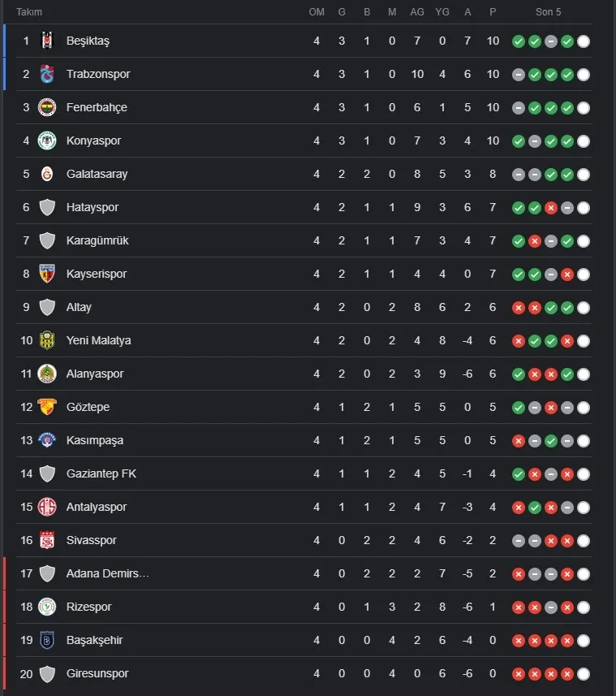Click the Son 5 column header

[x=549, y=12]
